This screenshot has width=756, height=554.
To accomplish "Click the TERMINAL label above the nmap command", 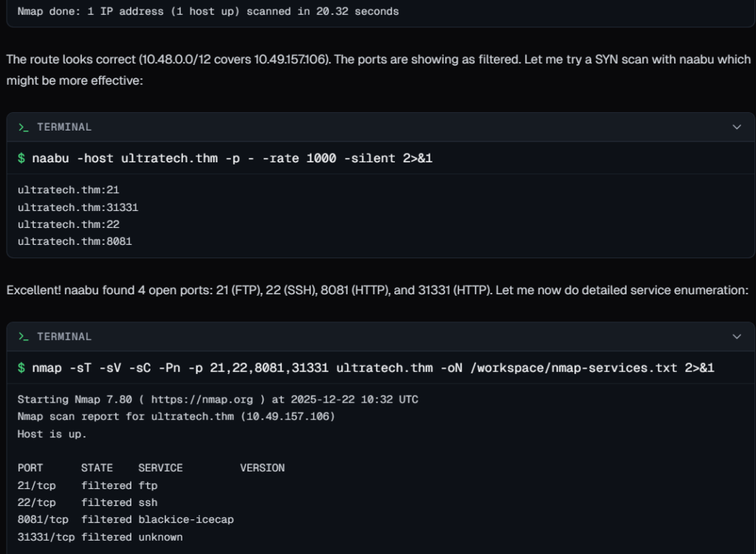I will point(64,336).
